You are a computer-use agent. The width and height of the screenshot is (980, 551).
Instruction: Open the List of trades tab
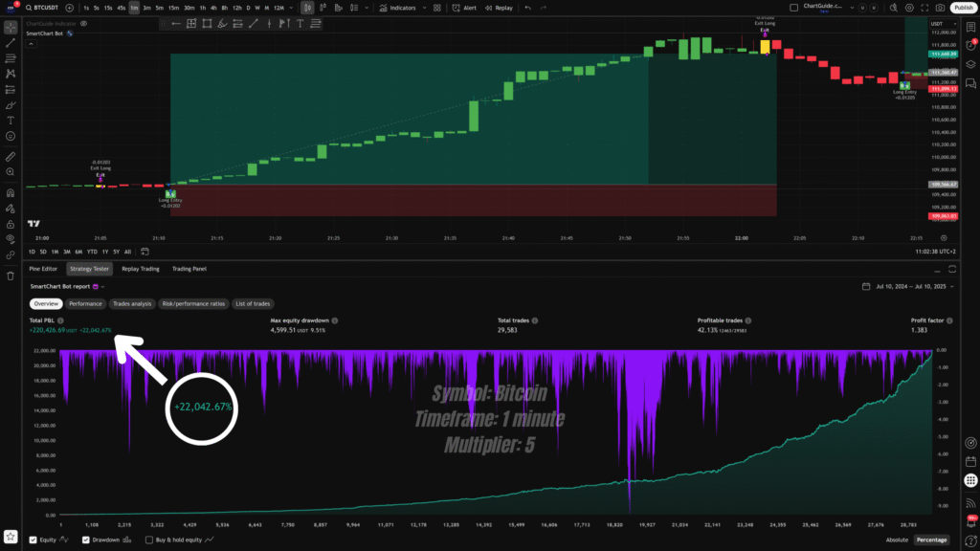(x=253, y=303)
